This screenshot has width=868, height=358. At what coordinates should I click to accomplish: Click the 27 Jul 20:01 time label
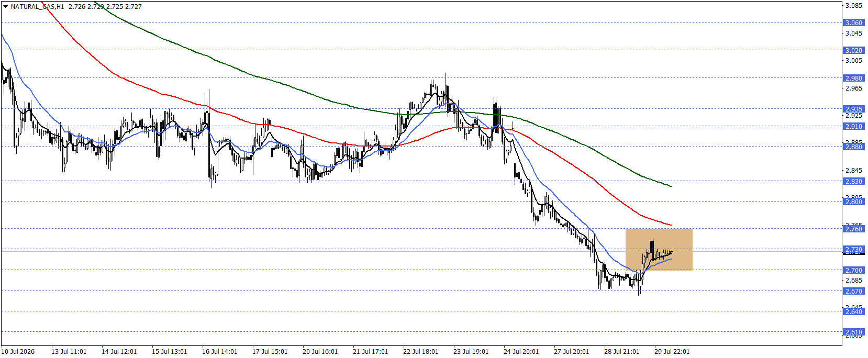click(571, 352)
